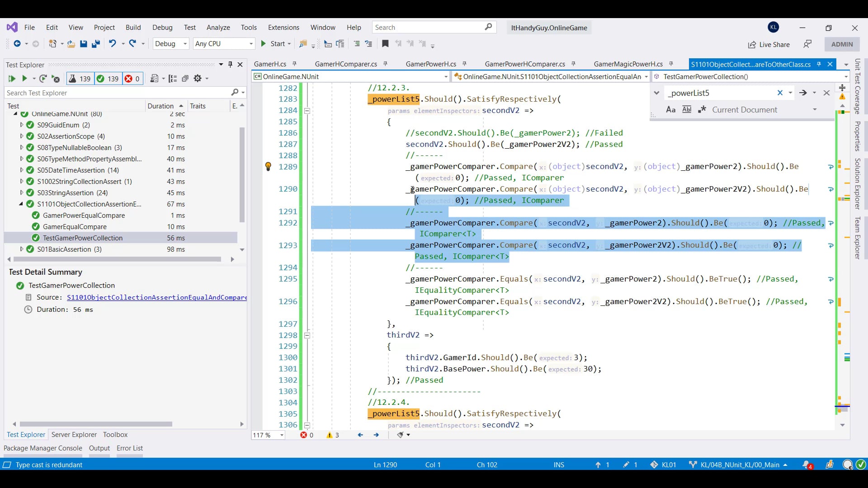Open the Debug configuration dropdown

click(171, 44)
